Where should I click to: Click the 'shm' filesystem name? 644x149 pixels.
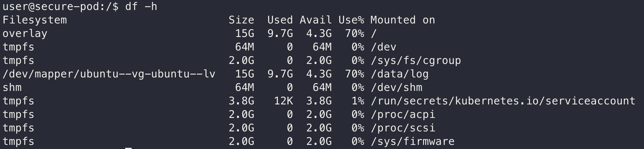(x=12, y=87)
